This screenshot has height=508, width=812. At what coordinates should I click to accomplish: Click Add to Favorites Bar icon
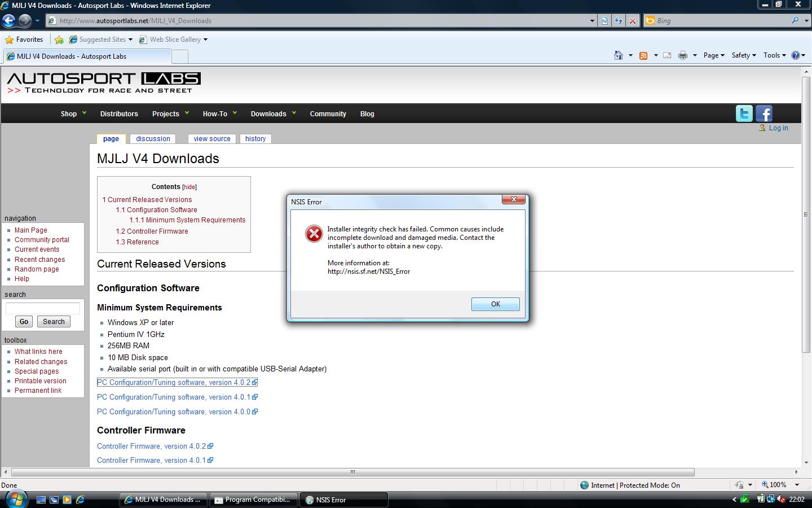pos(59,40)
